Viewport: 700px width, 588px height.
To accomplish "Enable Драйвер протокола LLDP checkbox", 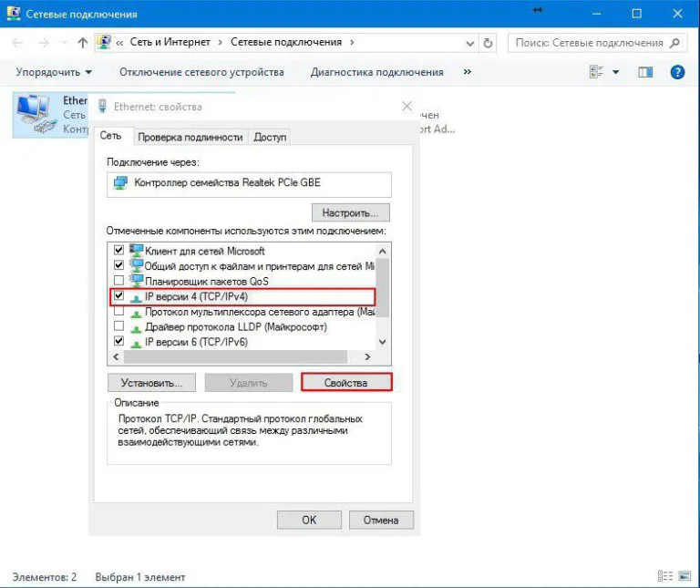I will (x=118, y=325).
